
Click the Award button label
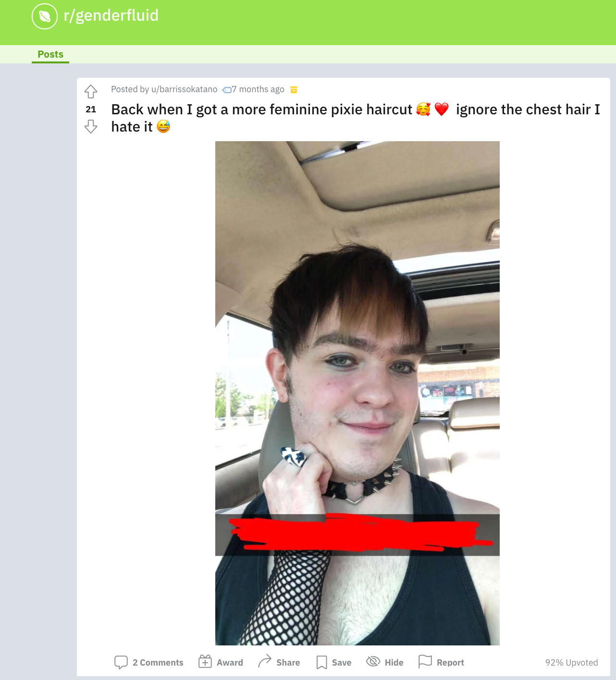230,662
